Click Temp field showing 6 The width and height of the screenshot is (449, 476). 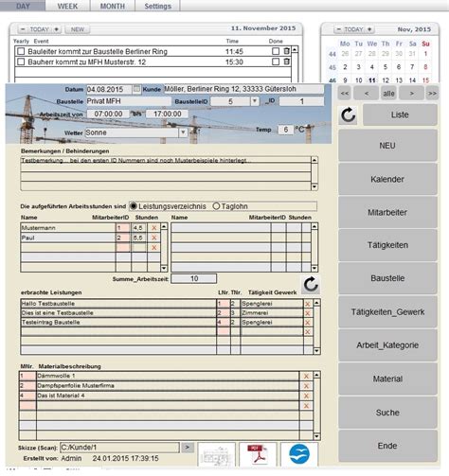tap(285, 130)
